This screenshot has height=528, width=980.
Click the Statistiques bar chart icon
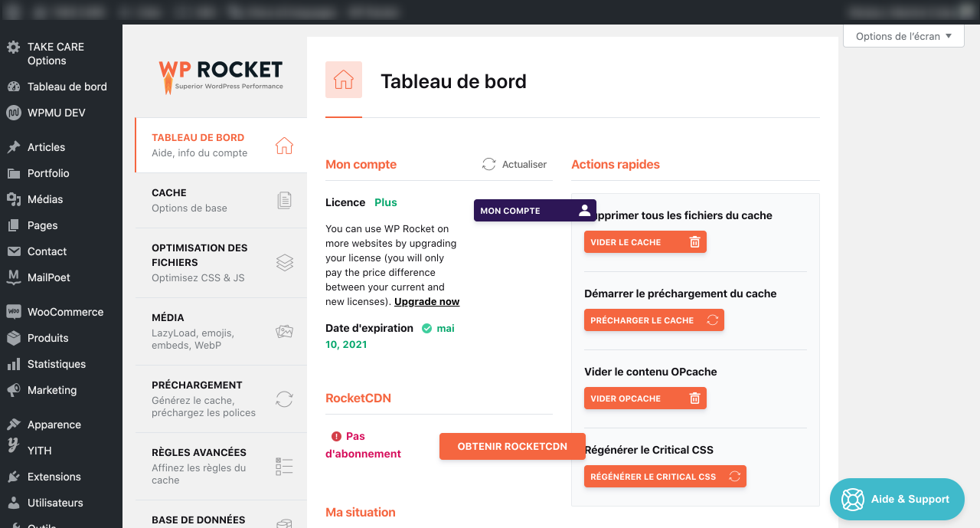[x=13, y=364]
